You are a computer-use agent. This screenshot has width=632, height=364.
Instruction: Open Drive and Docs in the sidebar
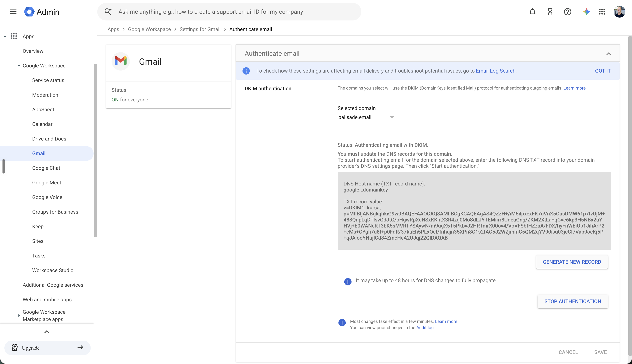click(49, 139)
